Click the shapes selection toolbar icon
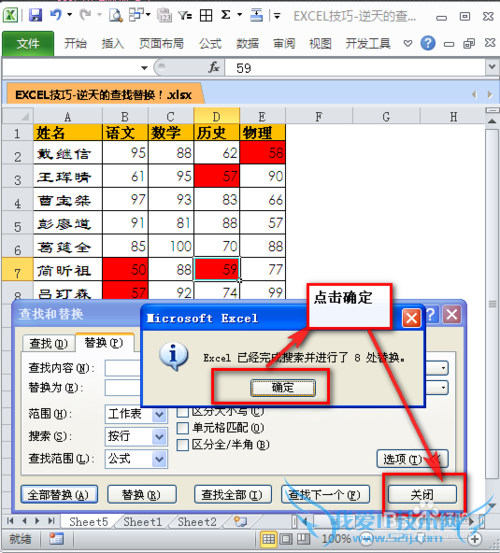500x553 pixels. 137,15
